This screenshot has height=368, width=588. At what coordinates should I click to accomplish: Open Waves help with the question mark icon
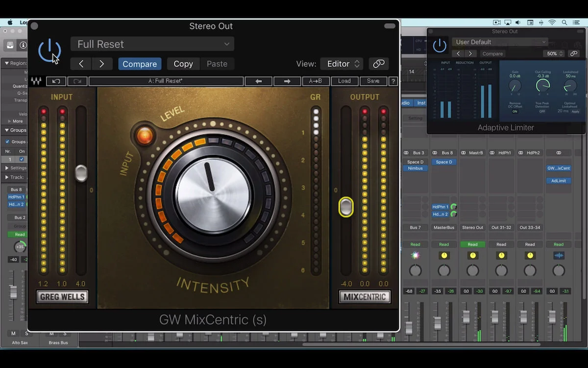coord(392,81)
